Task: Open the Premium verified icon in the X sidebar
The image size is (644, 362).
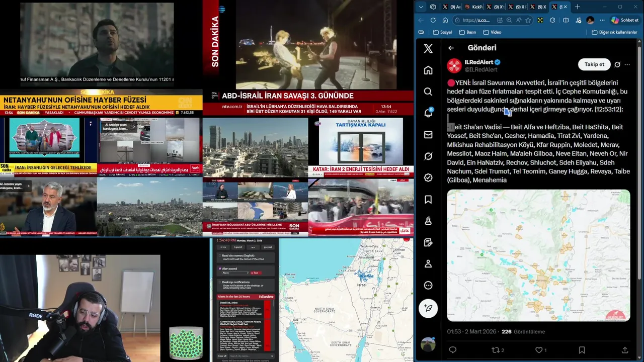Action: click(x=428, y=178)
